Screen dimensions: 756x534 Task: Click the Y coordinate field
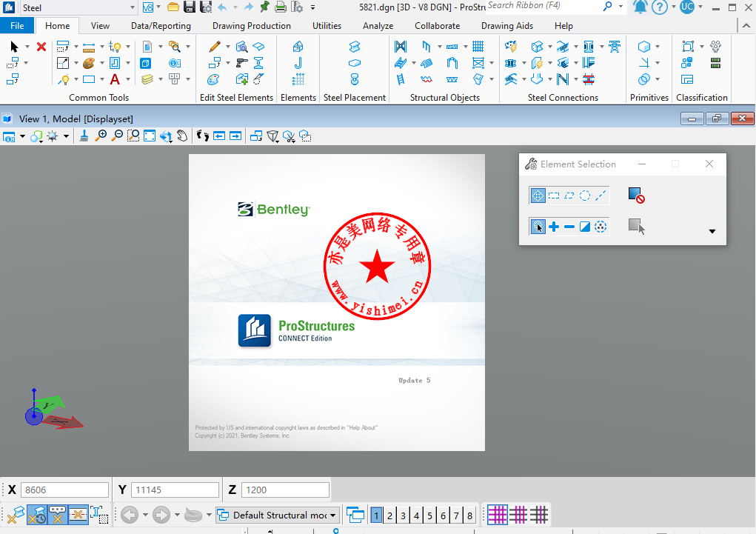pyautogui.click(x=175, y=490)
